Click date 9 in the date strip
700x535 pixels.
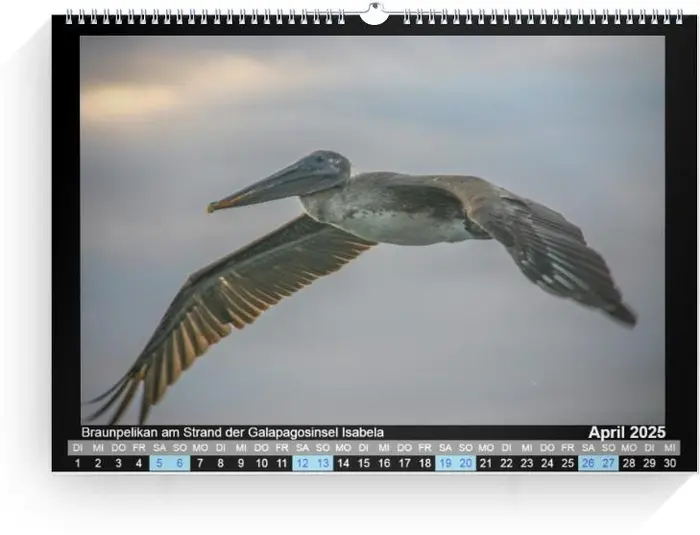(241, 463)
